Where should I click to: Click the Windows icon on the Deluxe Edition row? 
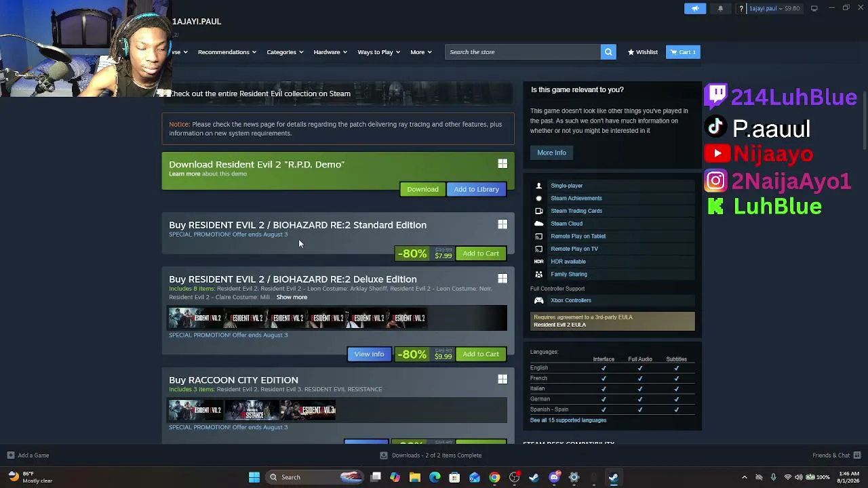[502, 279]
